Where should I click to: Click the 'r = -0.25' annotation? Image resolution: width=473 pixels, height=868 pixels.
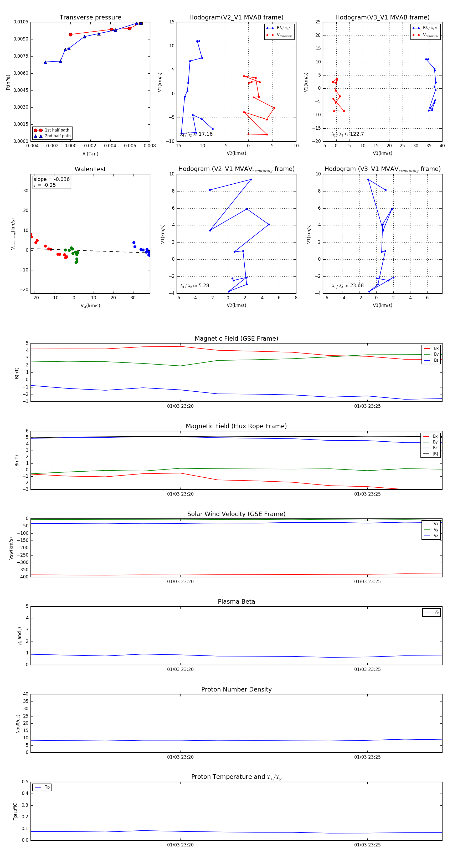pyautogui.click(x=45, y=185)
